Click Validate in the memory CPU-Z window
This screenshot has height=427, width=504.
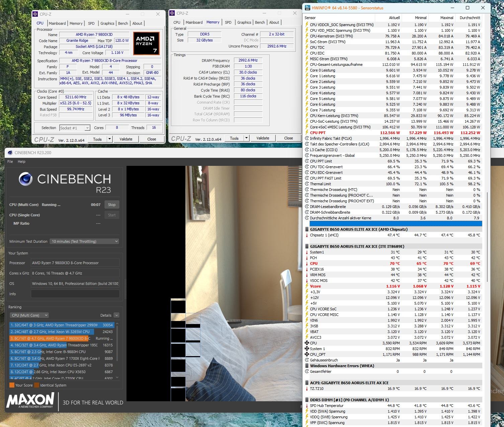(263, 138)
